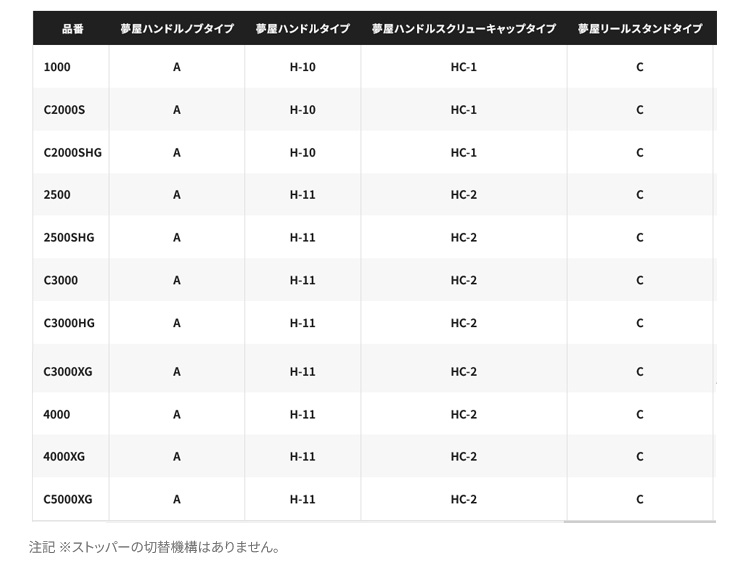Click the 夢屋ハンドルノブタイプ column header
740x584 pixels.
point(177,29)
